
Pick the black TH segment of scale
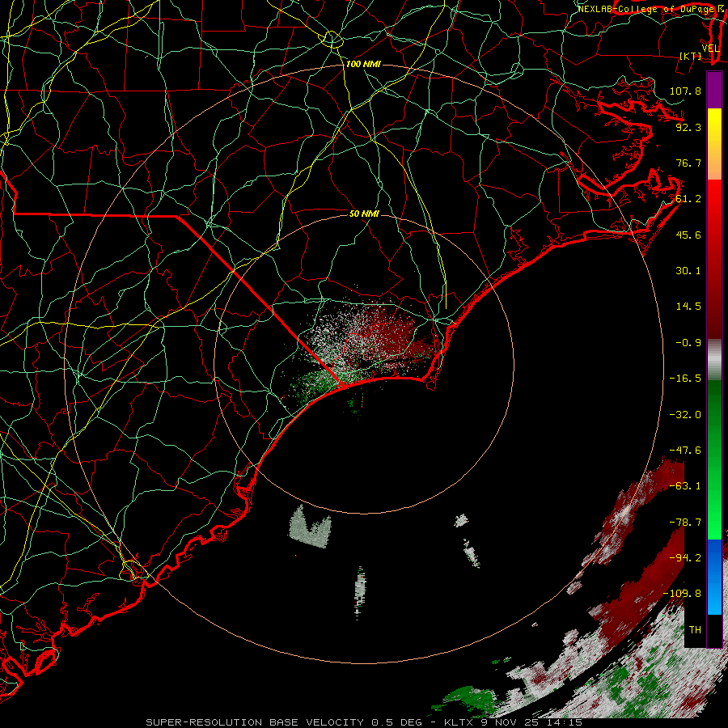(714, 630)
